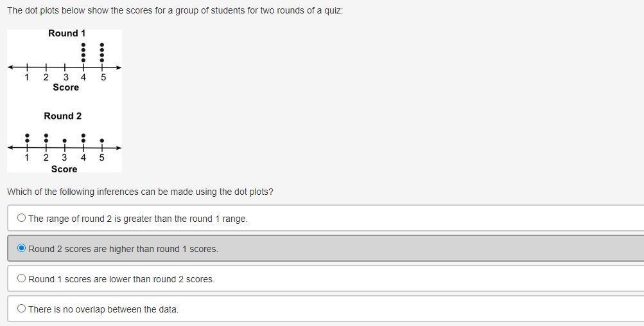644x326 pixels.
Task: Click single dot above score 5 in Round 2
Action: tap(101, 140)
